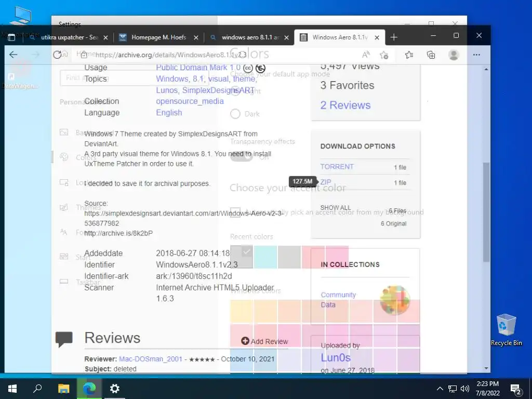The height and width of the screenshot is (399, 532).
Task: Open the Favorites list icon
Action: click(x=409, y=55)
